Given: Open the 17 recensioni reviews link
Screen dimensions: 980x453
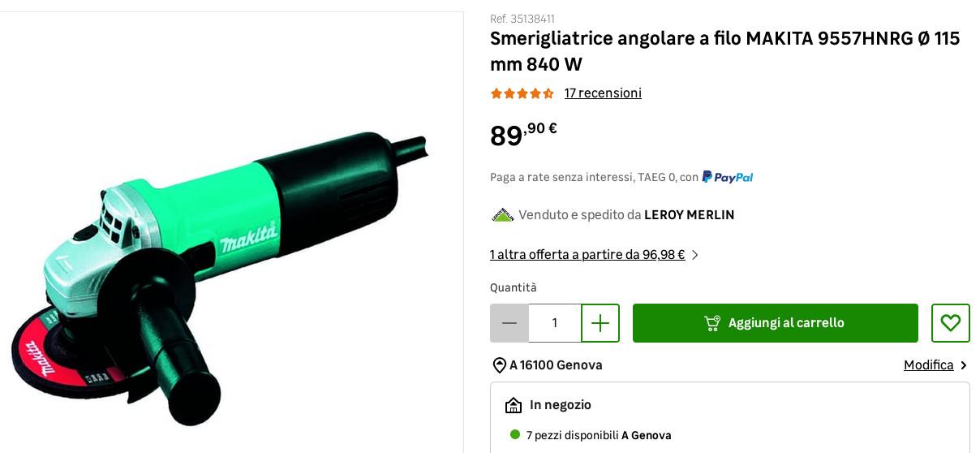Looking at the screenshot, I should (603, 93).
